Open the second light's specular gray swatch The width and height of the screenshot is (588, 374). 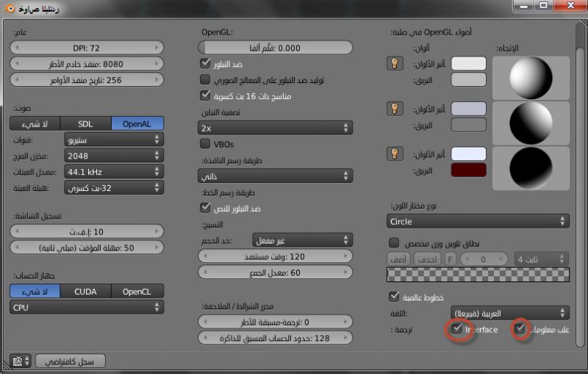(468, 125)
